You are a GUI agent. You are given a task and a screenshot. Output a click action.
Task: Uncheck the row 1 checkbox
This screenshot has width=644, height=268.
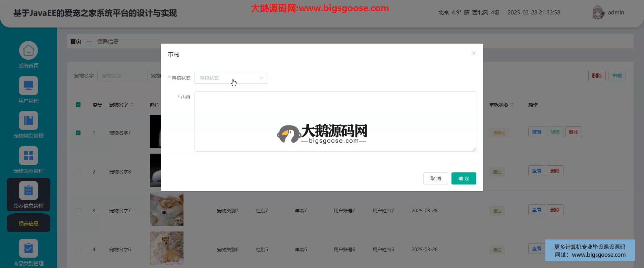(x=78, y=133)
